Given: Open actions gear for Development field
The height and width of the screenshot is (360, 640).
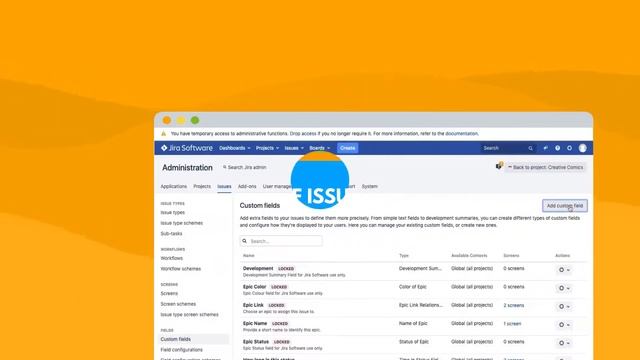Looking at the screenshot, I should [x=564, y=270].
